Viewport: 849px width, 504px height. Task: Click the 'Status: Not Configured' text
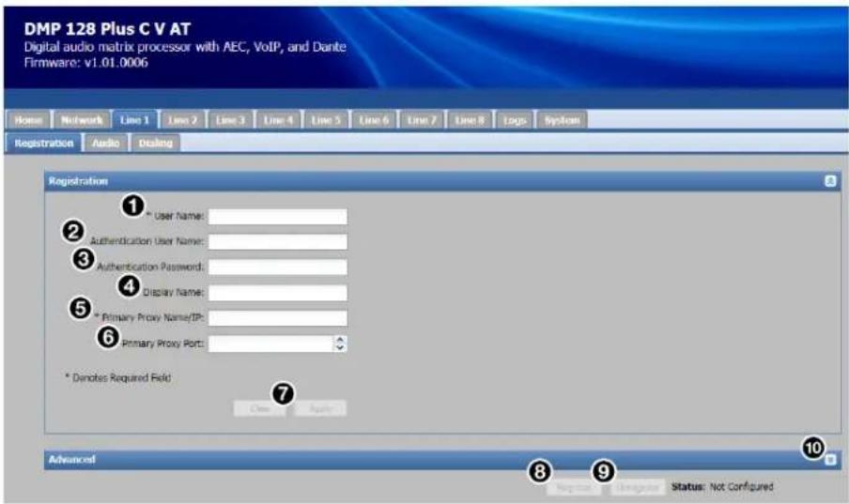[x=722, y=487]
